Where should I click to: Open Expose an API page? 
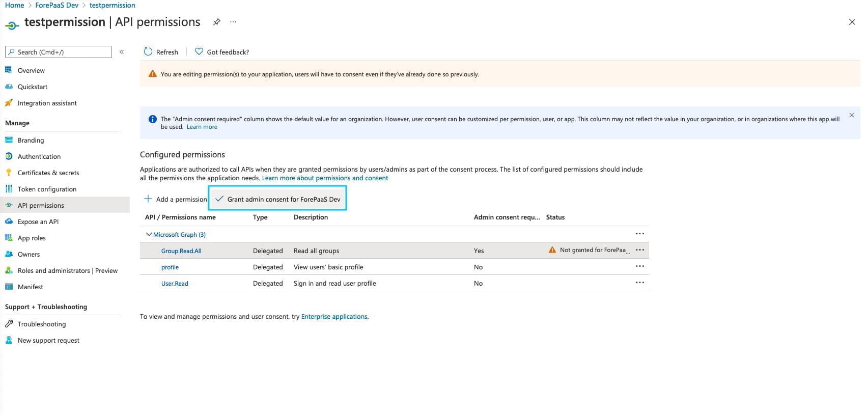(x=38, y=222)
